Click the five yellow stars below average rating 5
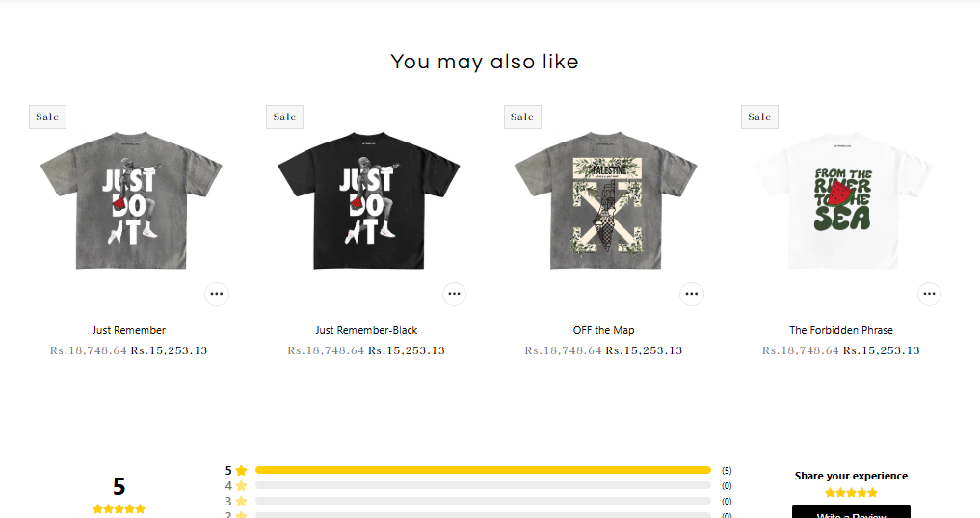Viewport: 980px width, 518px height. (119, 508)
